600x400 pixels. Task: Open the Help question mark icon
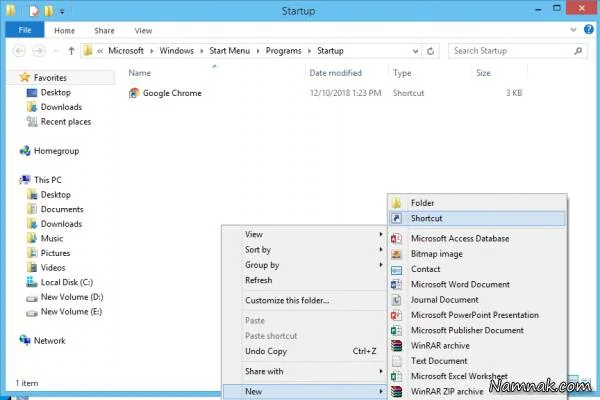pyautogui.click(x=589, y=29)
